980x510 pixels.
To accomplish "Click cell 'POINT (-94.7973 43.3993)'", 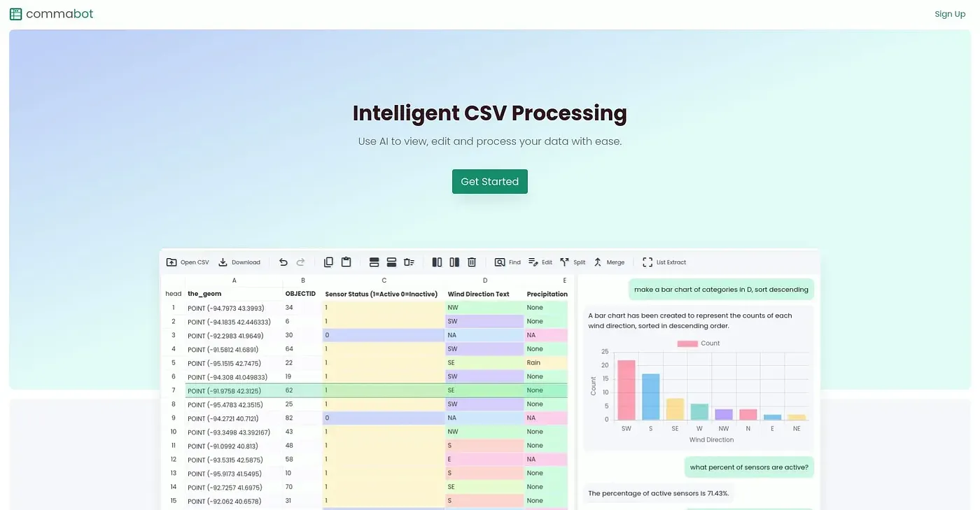I will coord(234,308).
